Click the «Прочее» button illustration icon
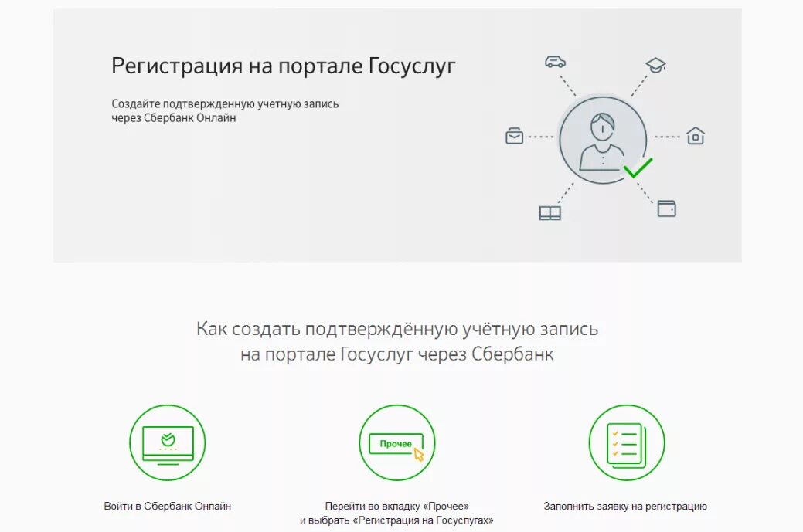This screenshot has height=532, width=803. coord(397,442)
